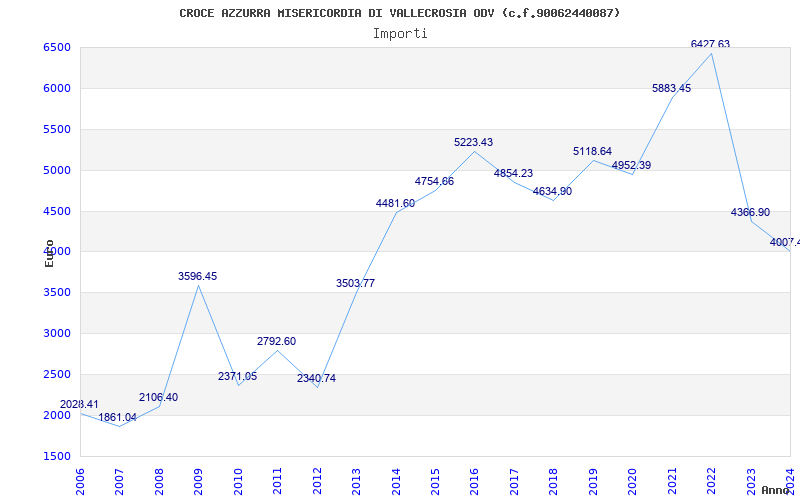Click the 3000 y-axis tick label

click(x=57, y=334)
